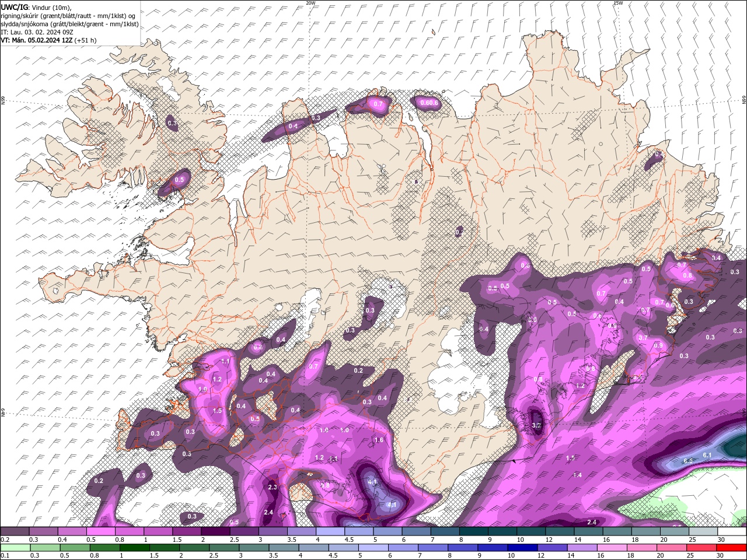Click the red swatch ending the rain scale
Image resolution: width=747 pixels, height=560 pixels.
(732, 548)
